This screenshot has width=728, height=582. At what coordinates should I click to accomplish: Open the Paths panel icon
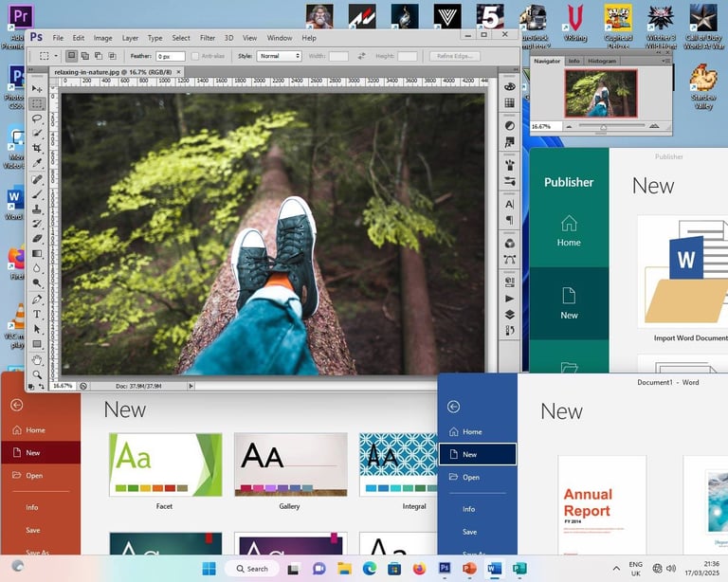tap(510, 260)
